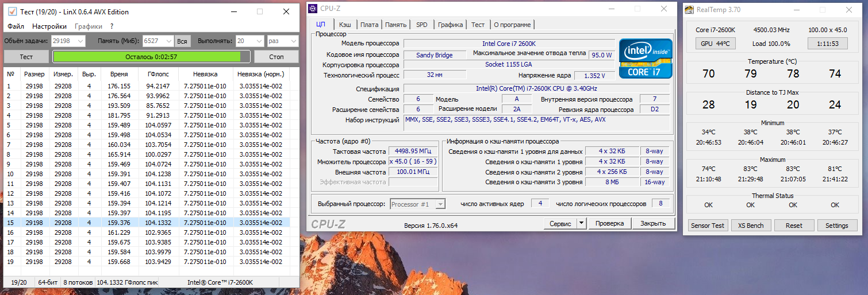Click the Settings button in RealTemp

tap(836, 226)
